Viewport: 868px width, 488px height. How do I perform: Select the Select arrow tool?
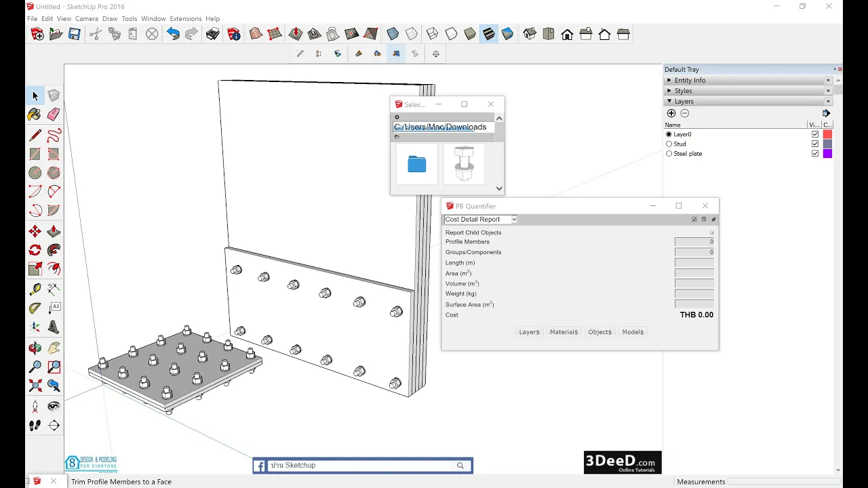point(35,96)
